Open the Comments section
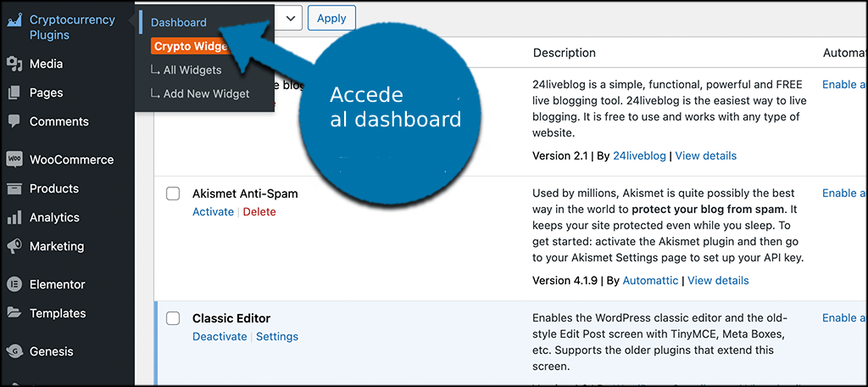This screenshot has width=868, height=387. (58, 121)
